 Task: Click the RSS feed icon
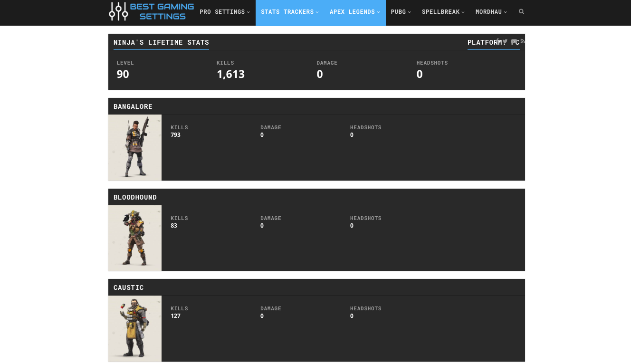pos(522,41)
